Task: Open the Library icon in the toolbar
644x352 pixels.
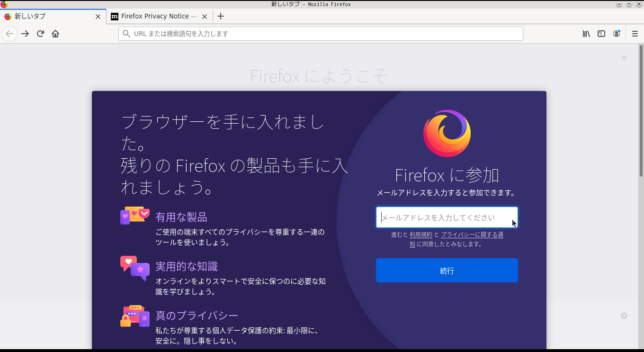Action: tap(586, 34)
